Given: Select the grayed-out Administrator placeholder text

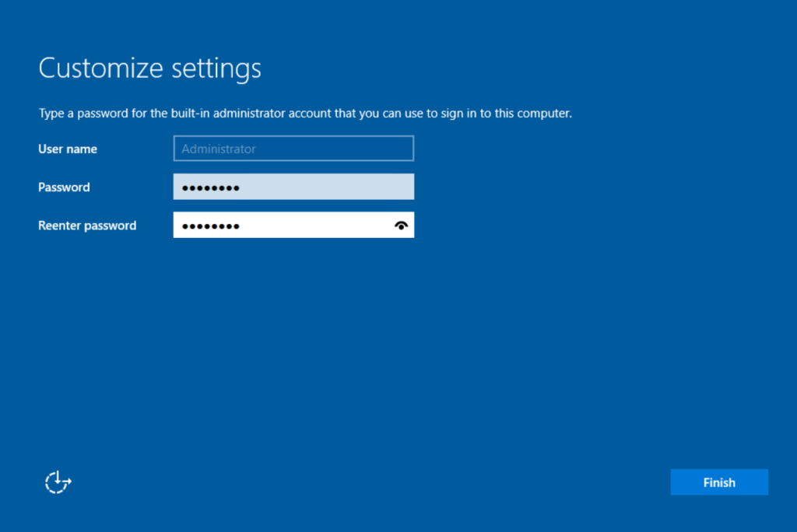Looking at the screenshot, I should point(219,149).
